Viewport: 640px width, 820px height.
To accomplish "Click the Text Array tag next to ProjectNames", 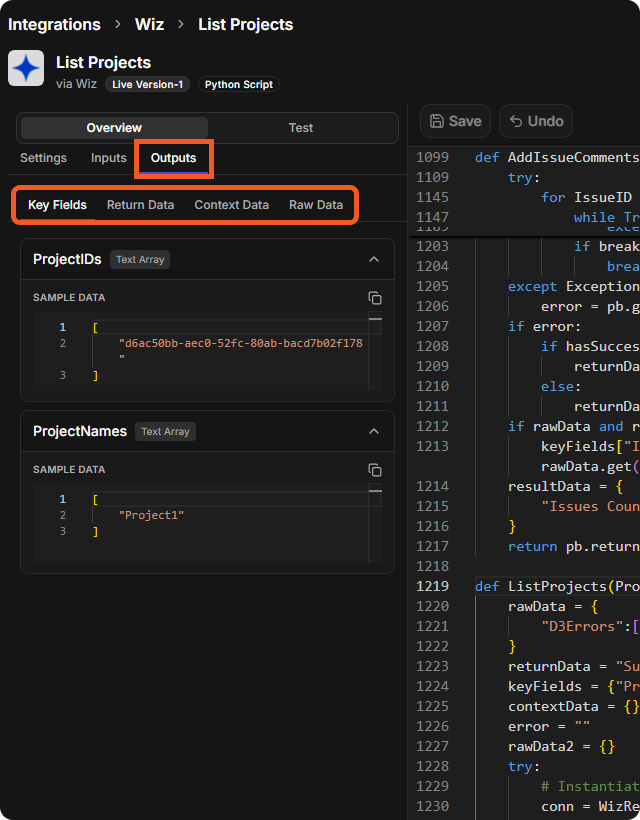I will pyautogui.click(x=165, y=431).
